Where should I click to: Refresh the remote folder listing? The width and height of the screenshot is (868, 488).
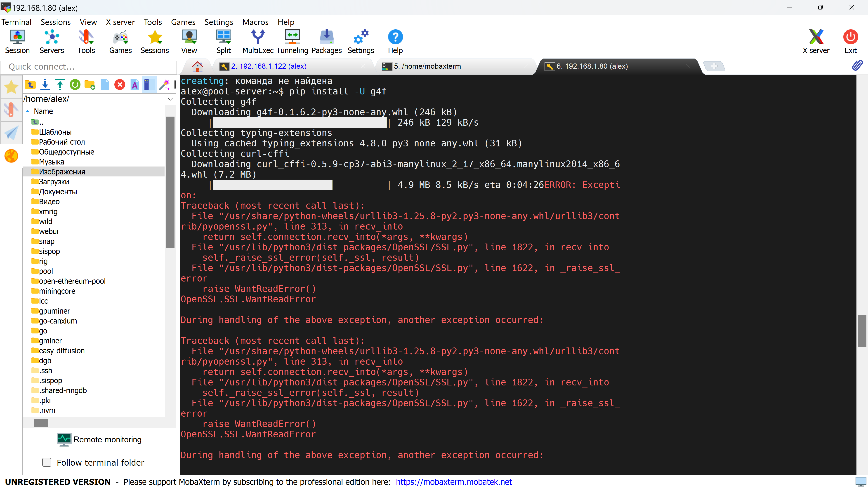point(75,84)
